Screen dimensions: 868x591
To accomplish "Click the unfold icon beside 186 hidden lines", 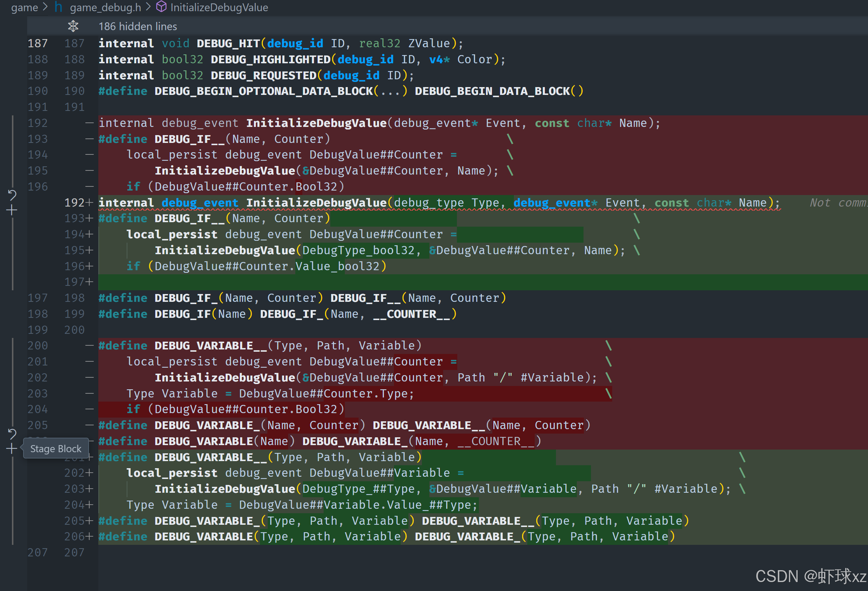I will pyautogui.click(x=73, y=26).
